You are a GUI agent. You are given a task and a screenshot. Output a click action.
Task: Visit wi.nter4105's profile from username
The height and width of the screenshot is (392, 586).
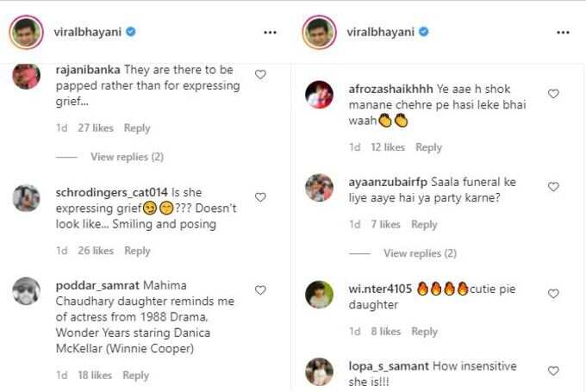[x=380, y=289]
